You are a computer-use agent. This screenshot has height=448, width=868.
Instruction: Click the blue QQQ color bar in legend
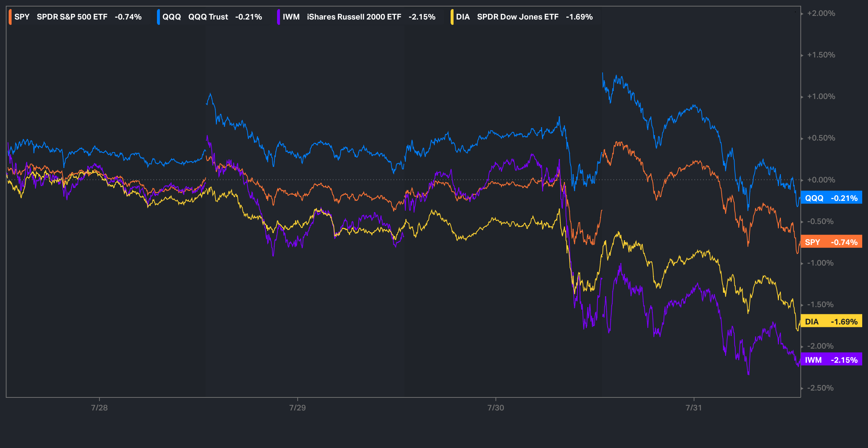click(158, 17)
